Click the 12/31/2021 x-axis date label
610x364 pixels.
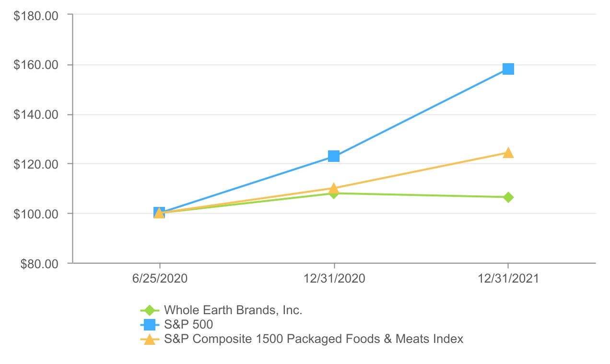[x=508, y=279]
